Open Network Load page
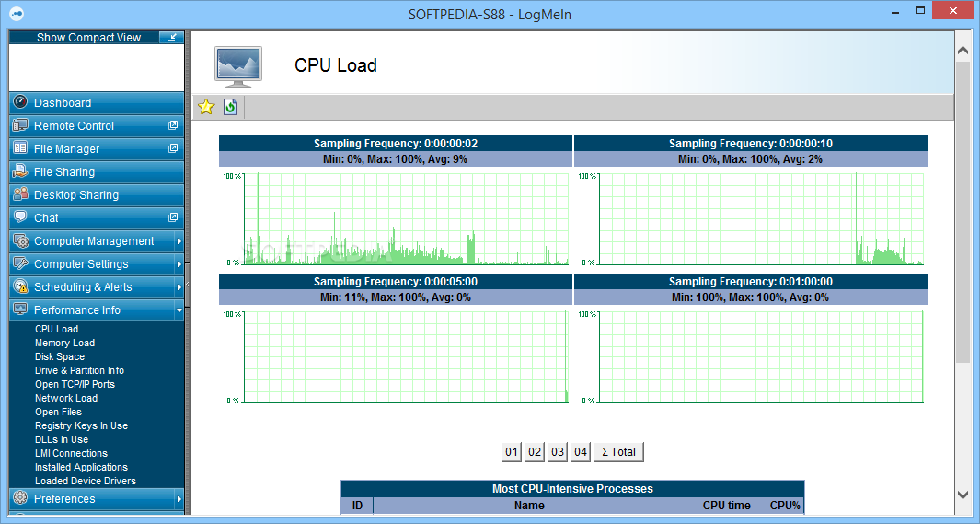 65,398
